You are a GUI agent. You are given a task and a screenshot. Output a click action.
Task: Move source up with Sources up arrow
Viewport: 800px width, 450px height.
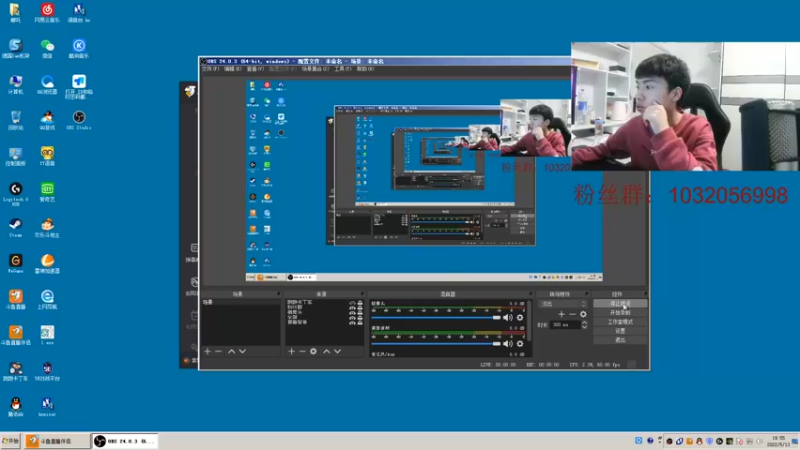pyautogui.click(x=327, y=351)
